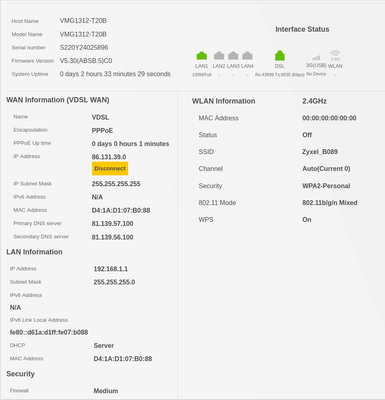
Task: Click the Interface Status heading
Action: tap(302, 29)
